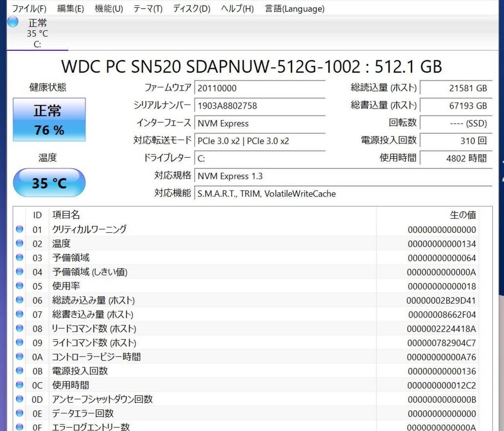Select the データエラー回数 attribute name

coord(83,414)
